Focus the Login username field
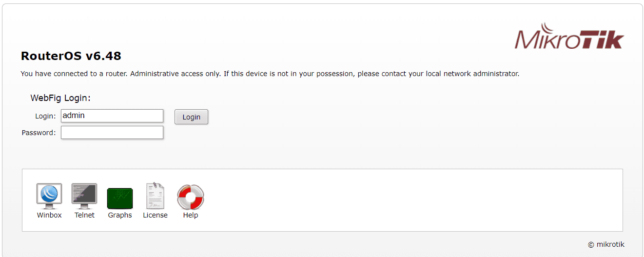Screen dimensions: 644x257 pos(112,116)
